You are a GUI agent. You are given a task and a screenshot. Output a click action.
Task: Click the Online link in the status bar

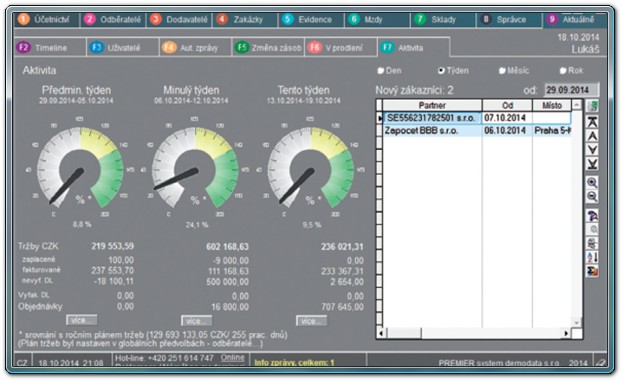point(232,358)
